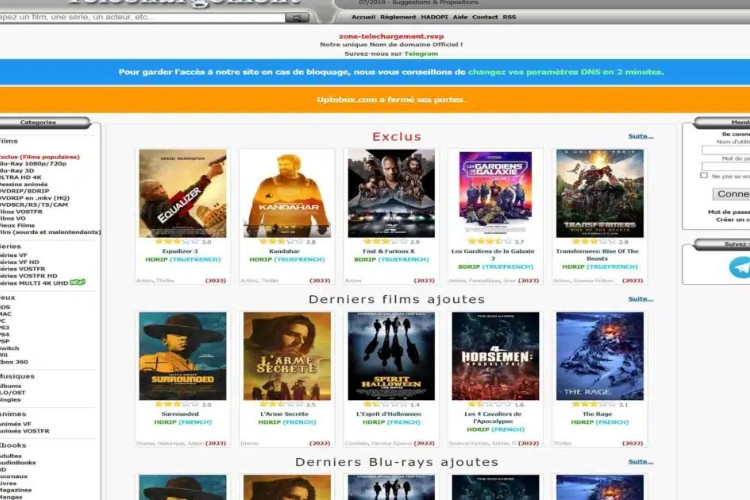
Task: Click the search text field
Action: pyautogui.click(x=142, y=17)
